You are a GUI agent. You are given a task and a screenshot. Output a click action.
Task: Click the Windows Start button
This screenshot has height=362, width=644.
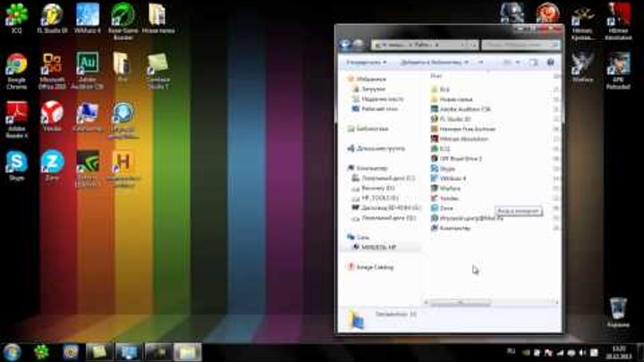[13, 350]
